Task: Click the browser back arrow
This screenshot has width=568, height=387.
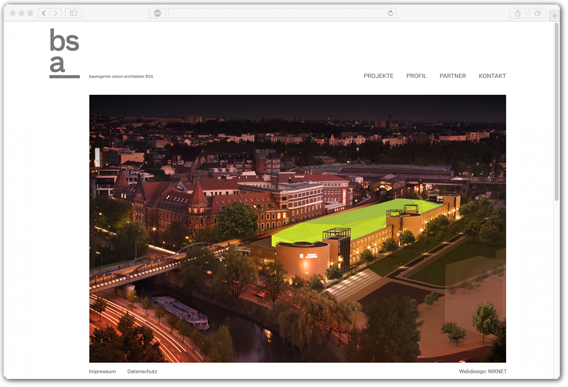Action: point(44,13)
